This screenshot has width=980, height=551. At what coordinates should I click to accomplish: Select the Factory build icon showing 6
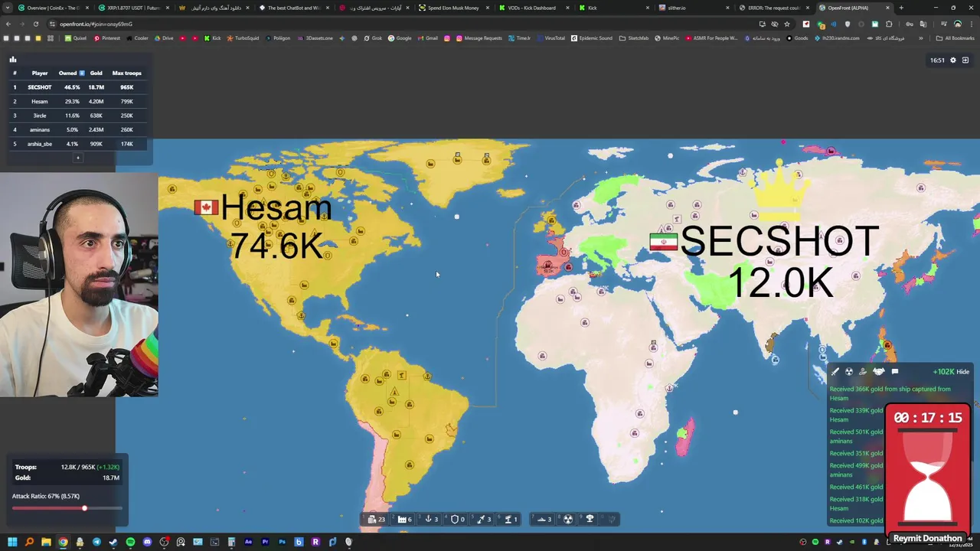[404, 519]
